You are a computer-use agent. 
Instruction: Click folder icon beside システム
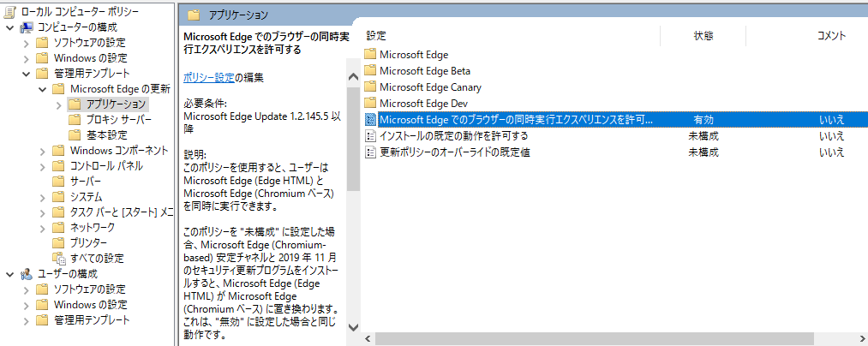click(58, 196)
